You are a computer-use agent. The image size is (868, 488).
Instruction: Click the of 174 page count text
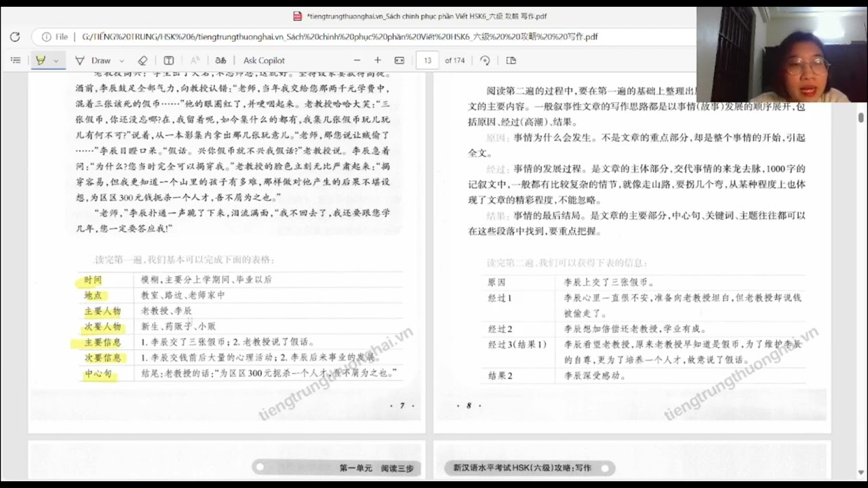point(454,60)
